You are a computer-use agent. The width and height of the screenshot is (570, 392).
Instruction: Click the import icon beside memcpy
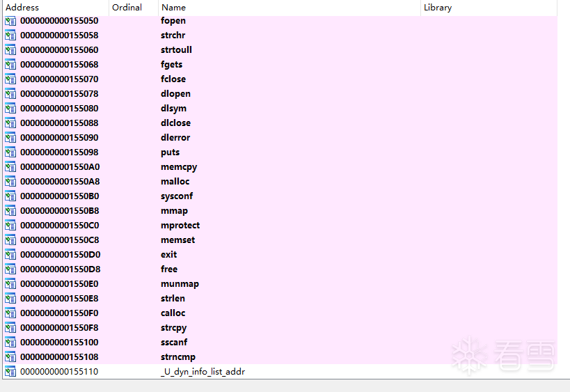tap(10, 167)
